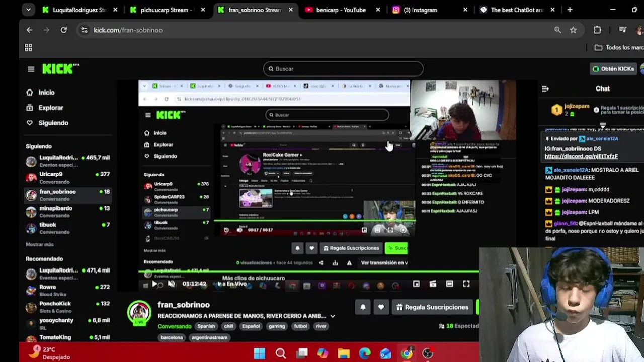Switch to LuquitaRodriguez Stream browser tab
This screenshot has height=362, width=644.
pyautogui.click(x=79, y=10)
